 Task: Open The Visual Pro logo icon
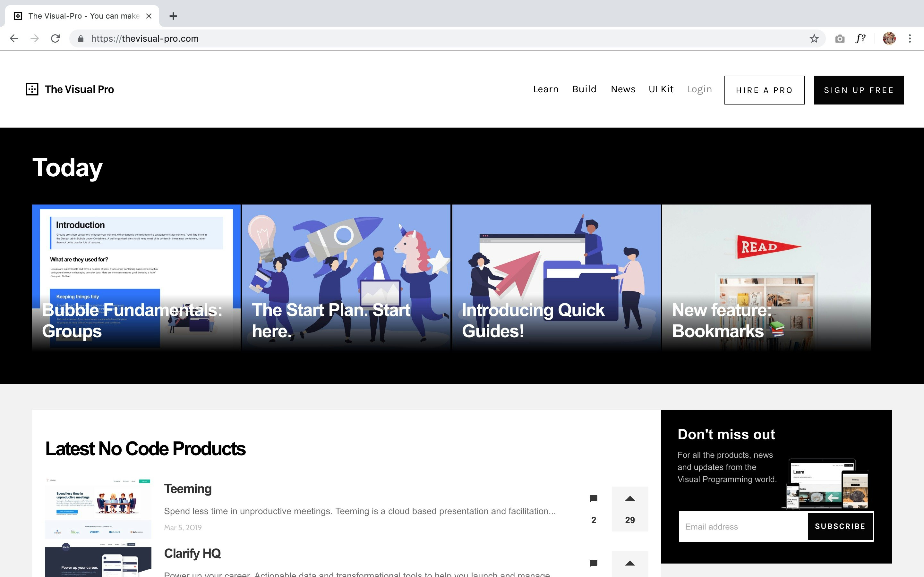pos(32,89)
